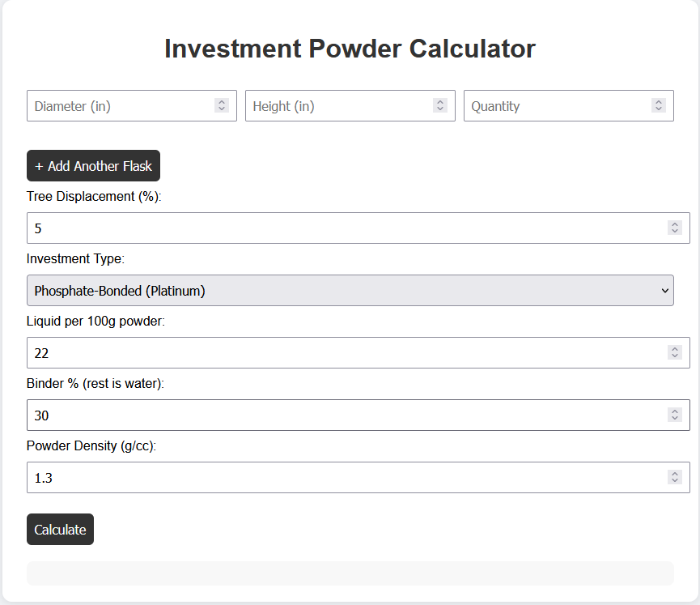Screen dimensions: 700x605
Task: Select the Binder percentage input field
Action: click(x=324, y=415)
